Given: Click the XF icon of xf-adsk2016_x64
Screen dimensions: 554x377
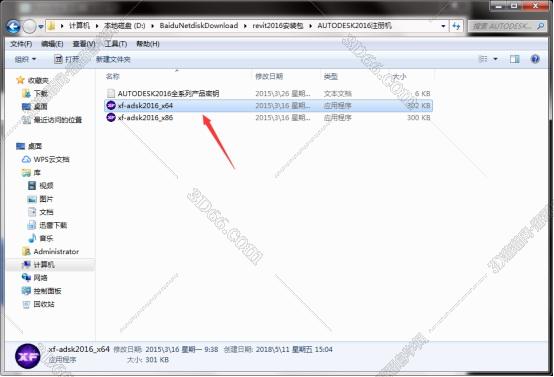Looking at the screenshot, I should [x=111, y=105].
